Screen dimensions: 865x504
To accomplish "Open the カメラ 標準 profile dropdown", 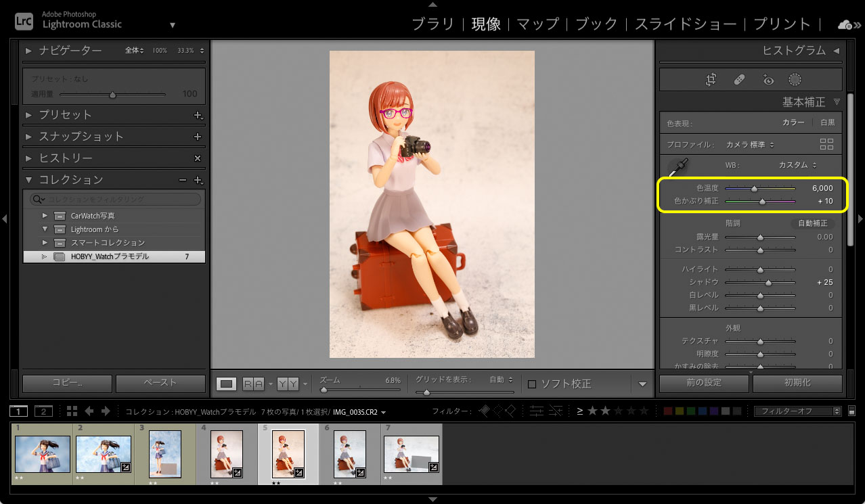I will pyautogui.click(x=750, y=145).
